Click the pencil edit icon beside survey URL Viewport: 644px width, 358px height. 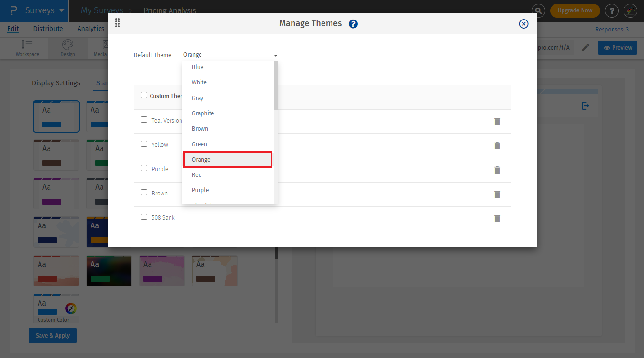click(x=585, y=47)
